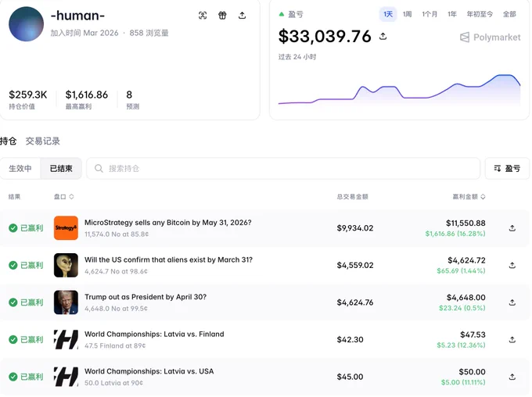Click the $50.00 winnings amount
This screenshot has width=532, height=397.
(x=472, y=372)
